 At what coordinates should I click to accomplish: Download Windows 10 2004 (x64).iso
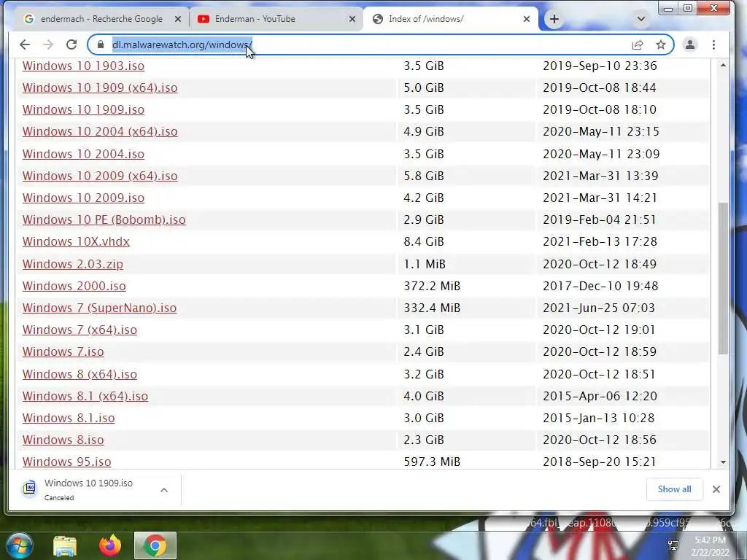click(100, 131)
